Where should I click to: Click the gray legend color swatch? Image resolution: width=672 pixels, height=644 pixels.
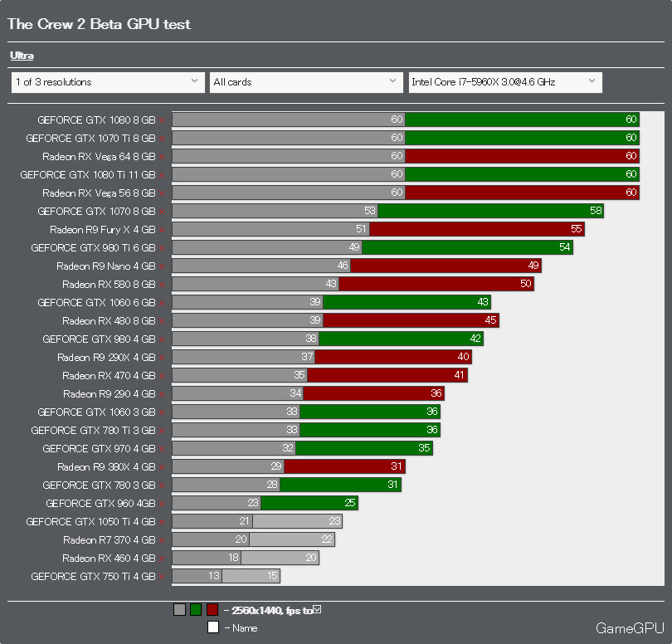[x=179, y=609]
